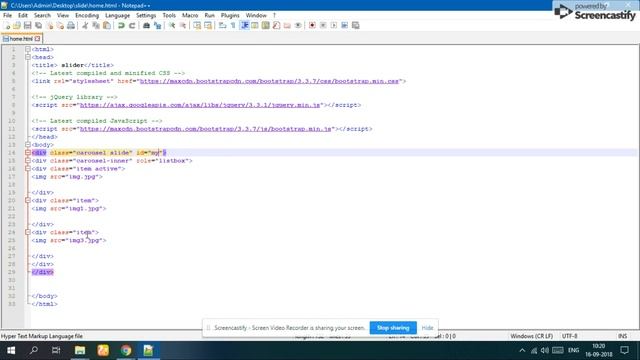640x360 pixels.
Task: Collapse the body fold on line 13
Action: (28, 144)
